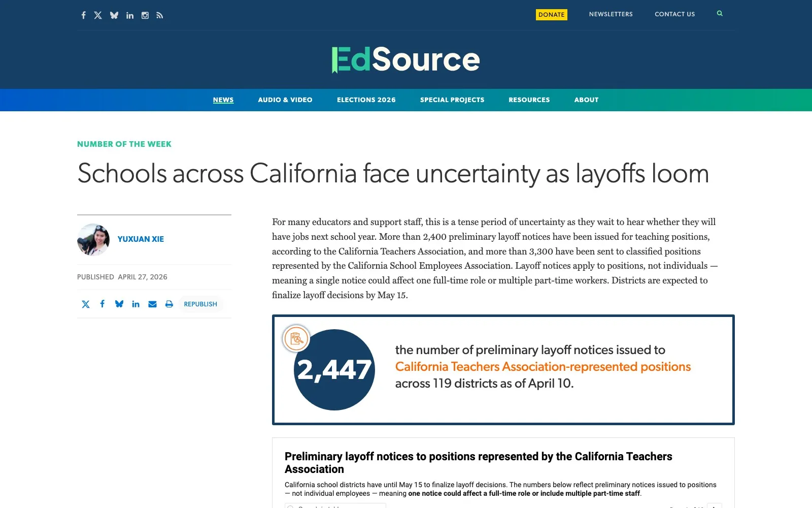Open the Audio & Video menu item
The image size is (812, 508).
[x=285, y=100]
